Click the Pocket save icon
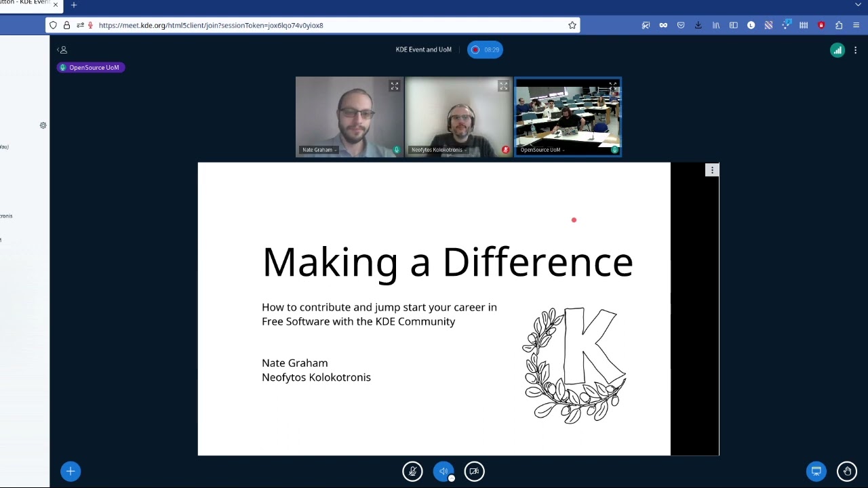 681,25
